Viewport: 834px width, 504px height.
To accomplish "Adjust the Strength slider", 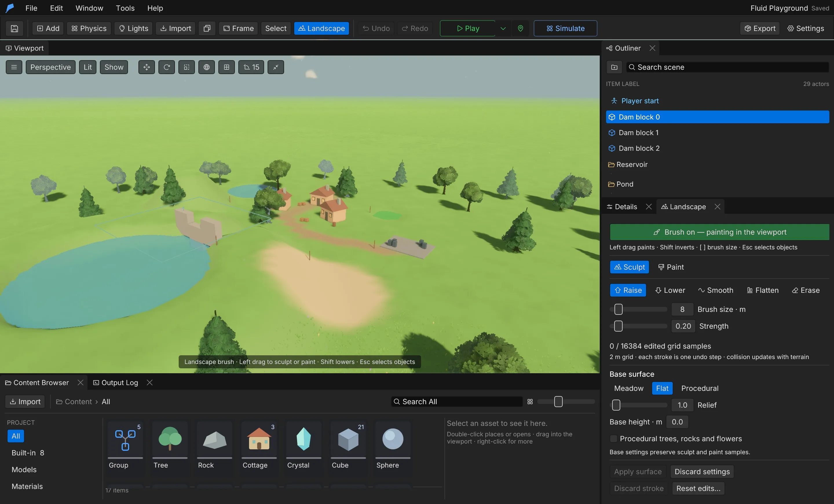I will coord(638,326).
